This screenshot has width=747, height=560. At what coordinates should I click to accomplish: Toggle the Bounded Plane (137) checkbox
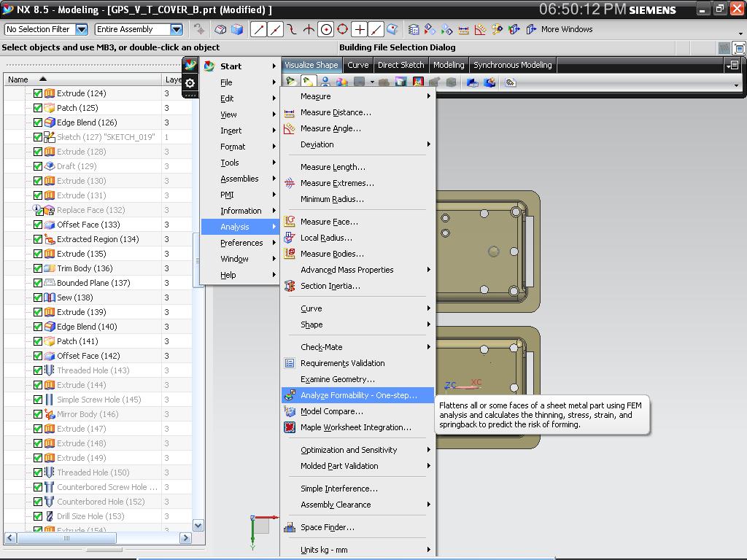coord(38,283)
